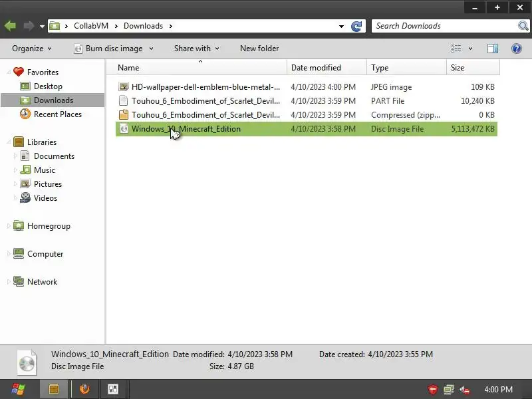
Task: Open the Videos library
Action: 45,198
